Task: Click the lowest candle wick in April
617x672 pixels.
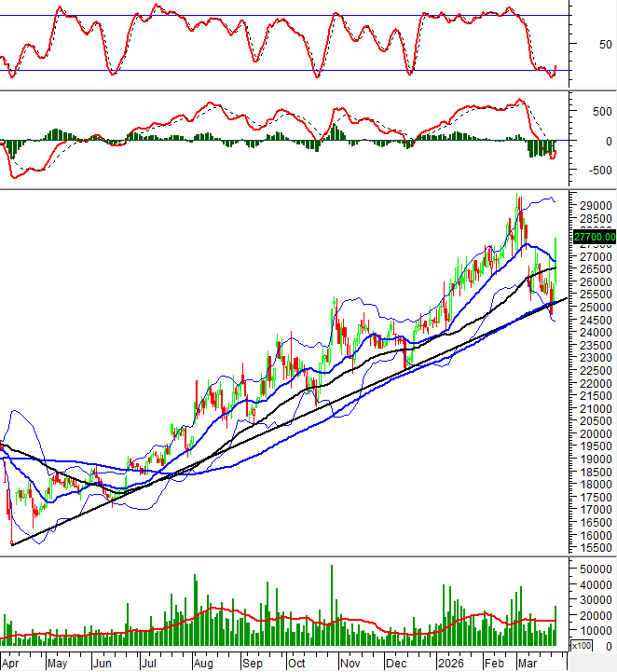Action: coord(10,543)
